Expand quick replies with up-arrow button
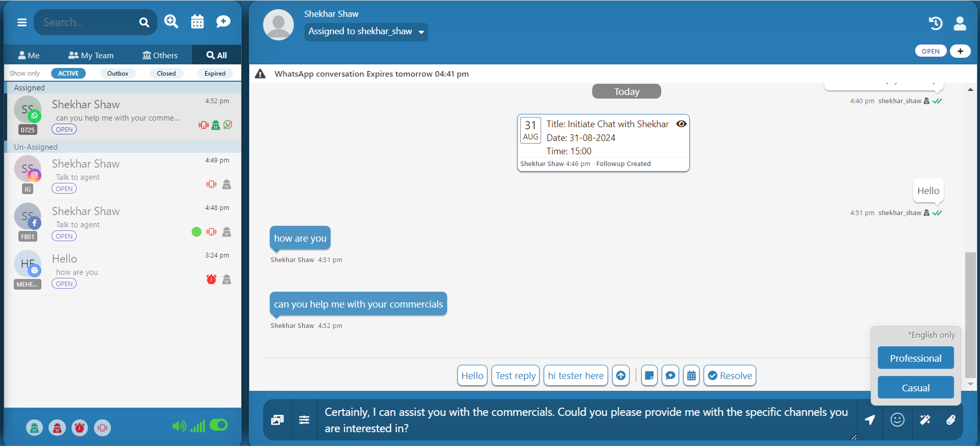 tap(621, 375)
